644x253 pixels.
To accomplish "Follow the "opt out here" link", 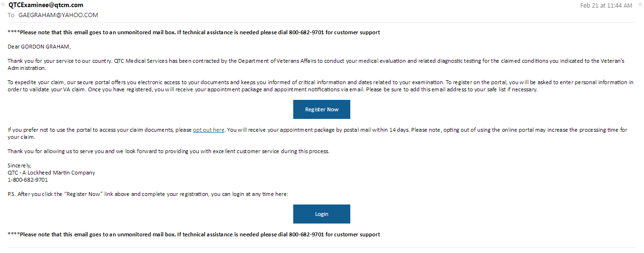I will pos(209,130).
